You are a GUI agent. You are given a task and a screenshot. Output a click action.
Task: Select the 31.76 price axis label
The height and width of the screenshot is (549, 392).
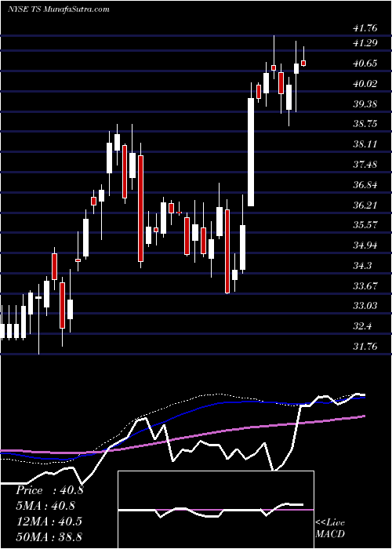point(365,347)
